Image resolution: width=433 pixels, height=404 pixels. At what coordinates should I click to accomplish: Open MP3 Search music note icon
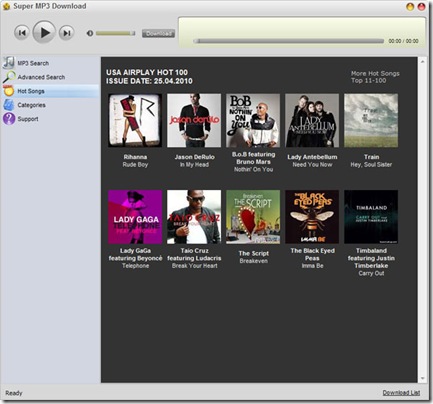click(x=9, y=63)
